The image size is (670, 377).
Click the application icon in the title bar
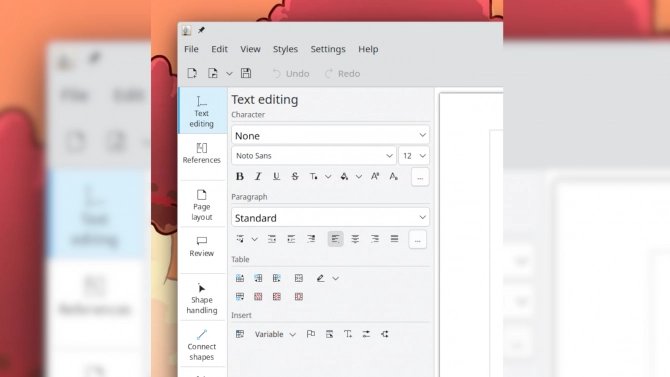click(186, 30)
